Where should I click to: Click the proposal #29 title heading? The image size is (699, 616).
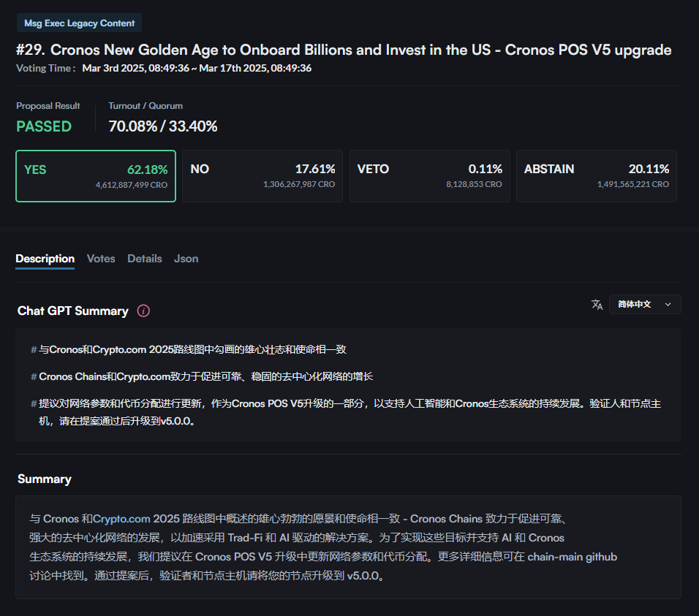(x=344, y=50)
